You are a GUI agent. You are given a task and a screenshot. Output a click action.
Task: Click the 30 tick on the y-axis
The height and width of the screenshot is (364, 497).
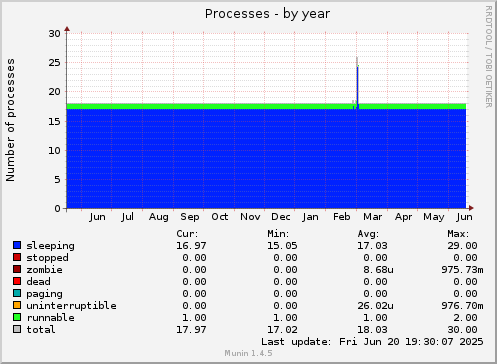(54, 33)
